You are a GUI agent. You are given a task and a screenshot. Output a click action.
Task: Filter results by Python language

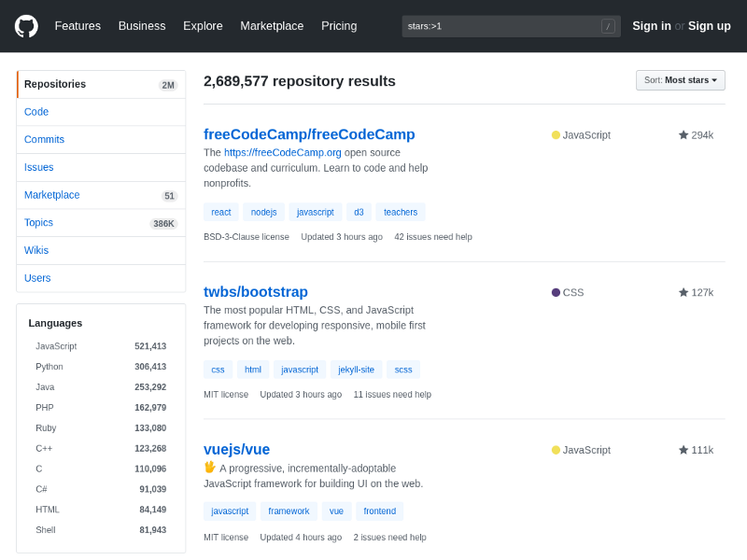101,367
